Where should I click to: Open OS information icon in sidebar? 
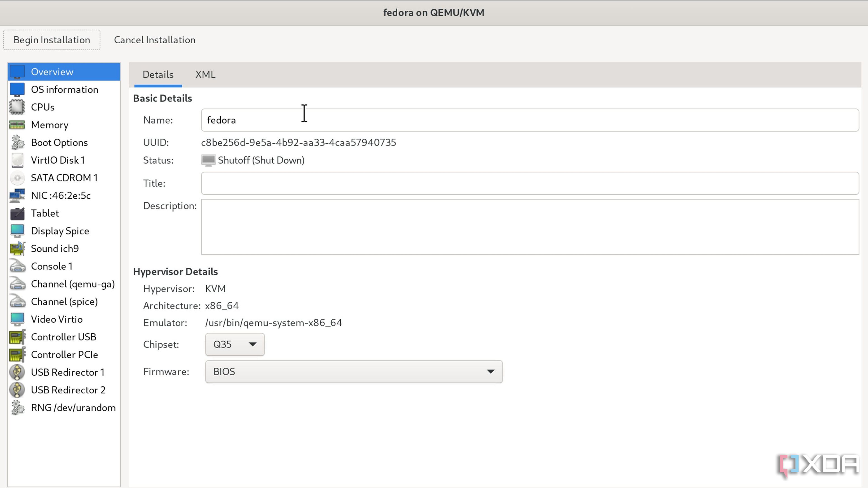(x=17, y=89)
